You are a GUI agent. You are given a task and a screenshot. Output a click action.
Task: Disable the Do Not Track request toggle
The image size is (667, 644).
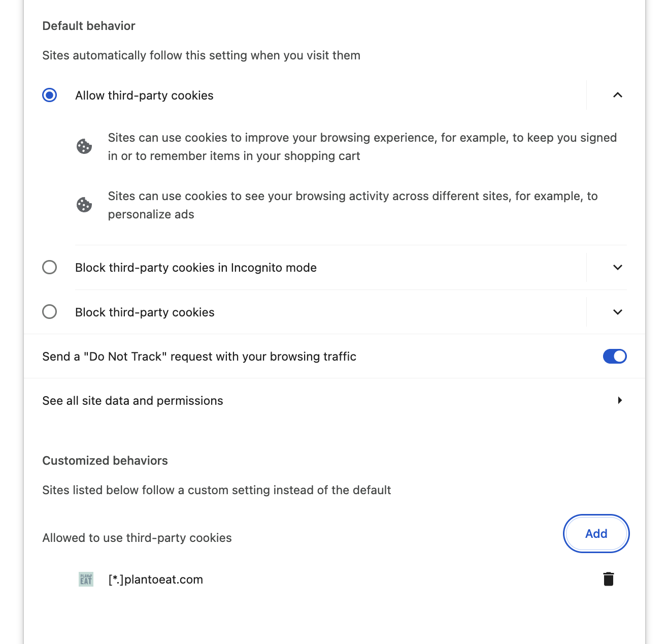614,357
